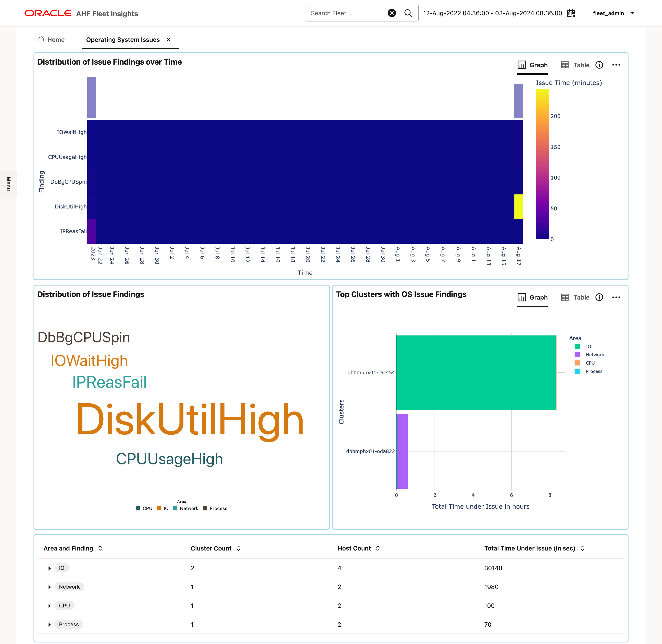Open more options for Top Clusters panel

(616, 297)
